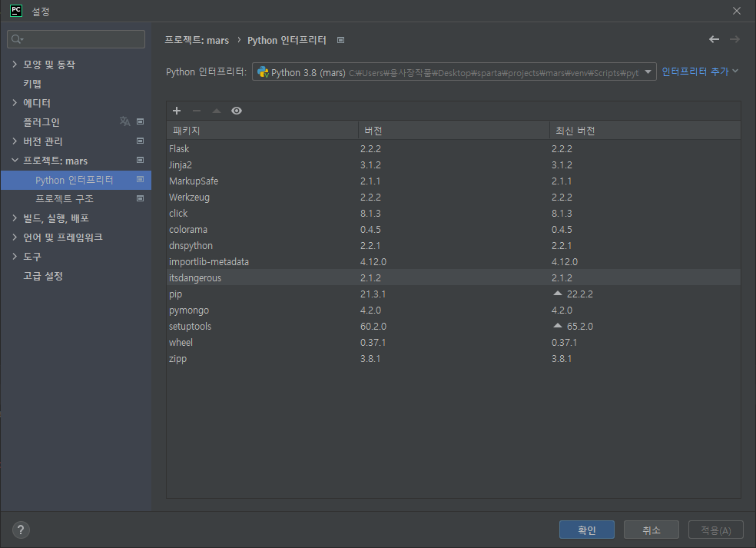
Task: Select 프로젝트 구조 in settings tree
Action: point(64,199)
